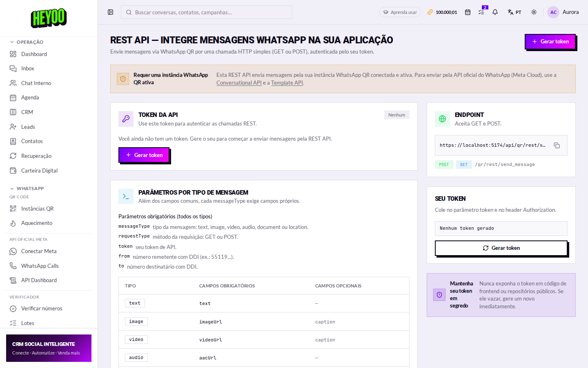This screenshot has height=368, width=588.
Task: Click the requestType parameter name
Action: click(x=134, y=236)
